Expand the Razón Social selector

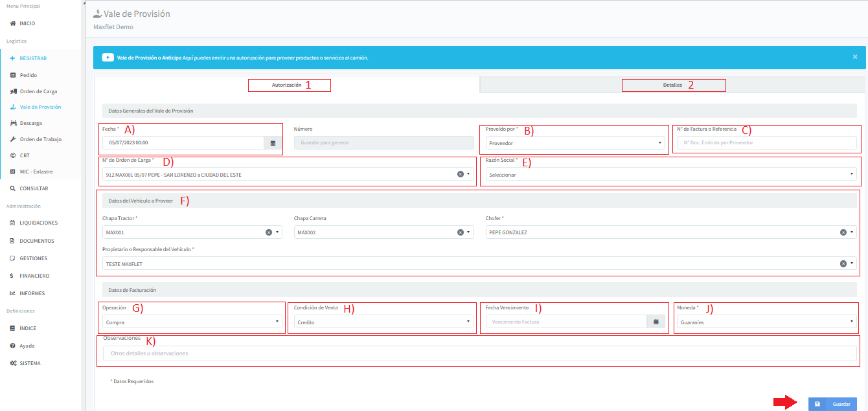(670, 175)
